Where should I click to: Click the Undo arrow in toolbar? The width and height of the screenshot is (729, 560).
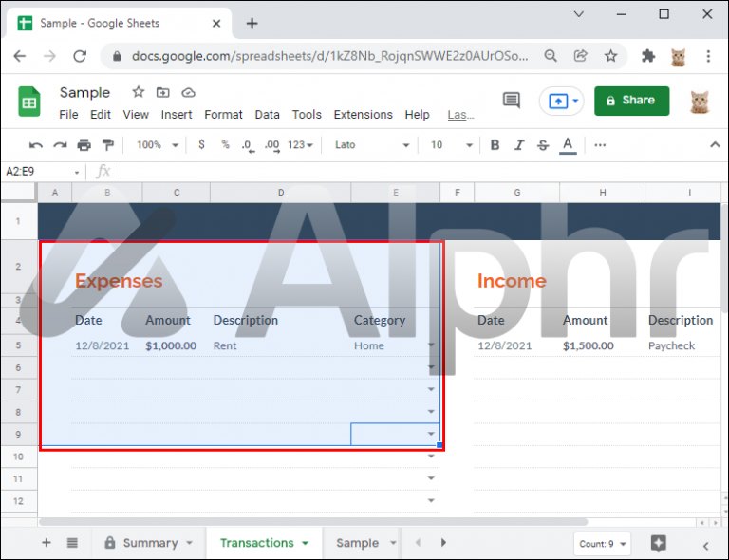pyautogui.click(x=36, y=145)
